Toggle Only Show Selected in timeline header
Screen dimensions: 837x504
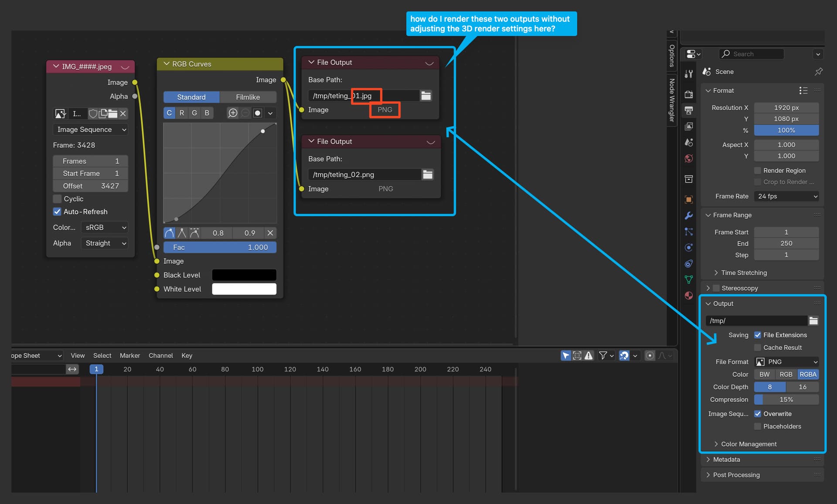pos(565,356)
